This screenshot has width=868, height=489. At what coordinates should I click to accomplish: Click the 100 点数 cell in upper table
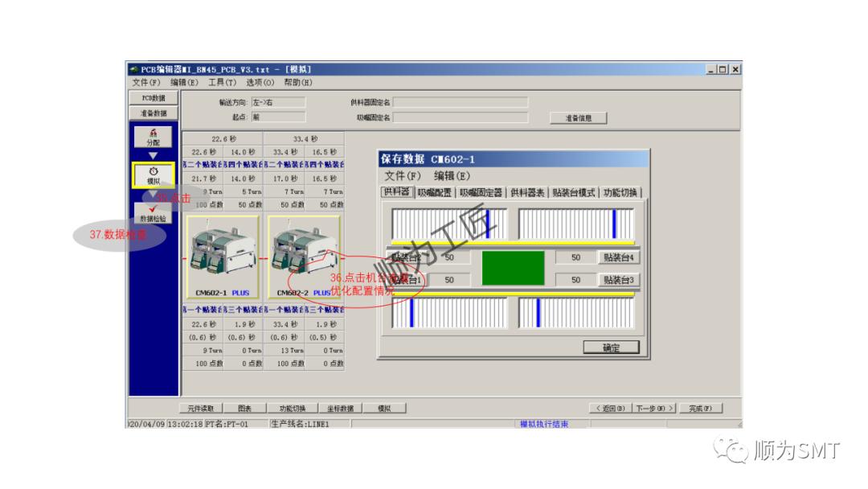point(203,205)
